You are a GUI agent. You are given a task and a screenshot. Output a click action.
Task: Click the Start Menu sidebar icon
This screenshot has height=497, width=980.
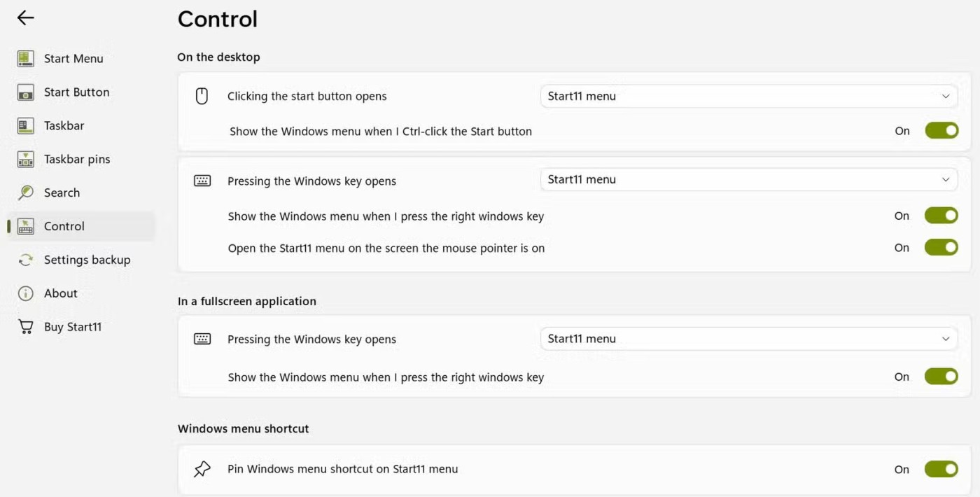26,59
